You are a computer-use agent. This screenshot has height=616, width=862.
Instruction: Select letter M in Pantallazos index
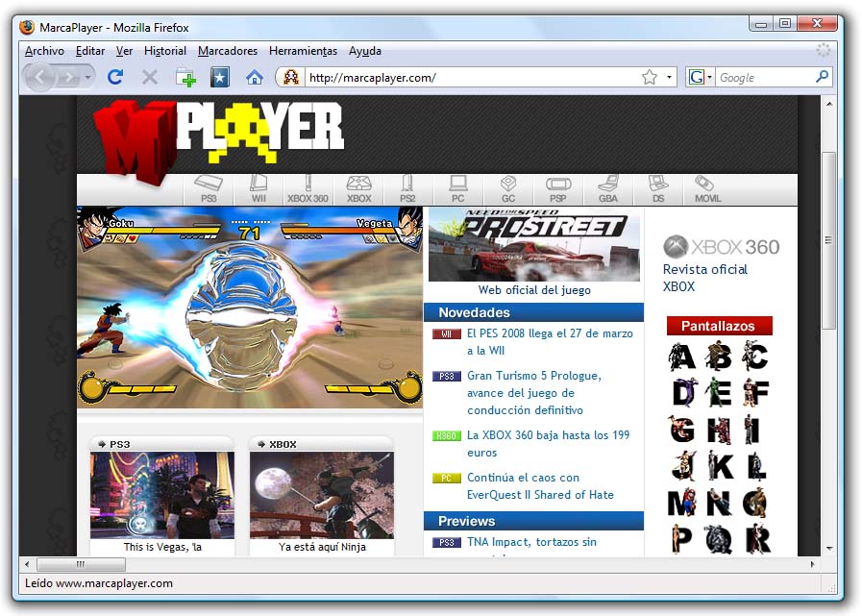681,503
